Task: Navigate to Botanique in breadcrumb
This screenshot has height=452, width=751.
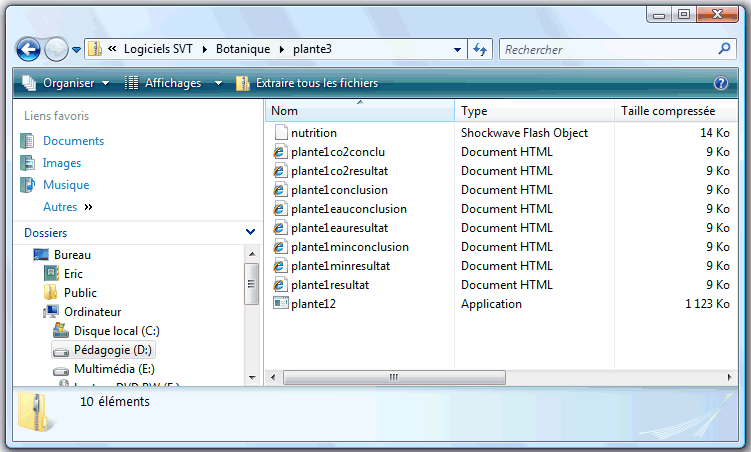Action: 243,49
